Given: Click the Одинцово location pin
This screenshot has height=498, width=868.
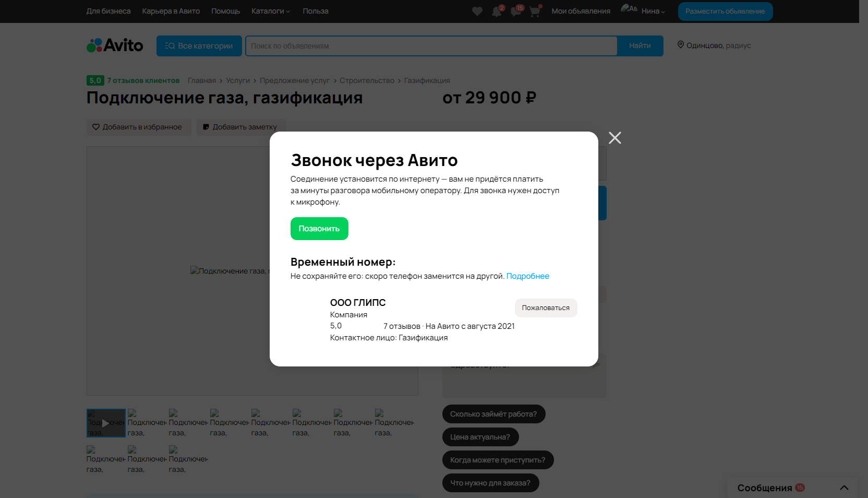Looking at the screenshot, I should [x=681, y=45].
